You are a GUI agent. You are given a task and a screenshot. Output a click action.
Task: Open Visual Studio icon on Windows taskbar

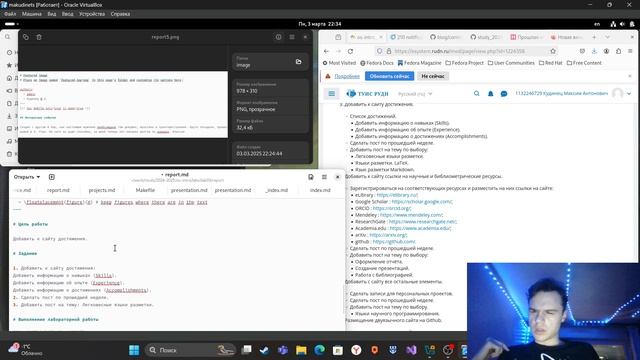pos(411,350)
